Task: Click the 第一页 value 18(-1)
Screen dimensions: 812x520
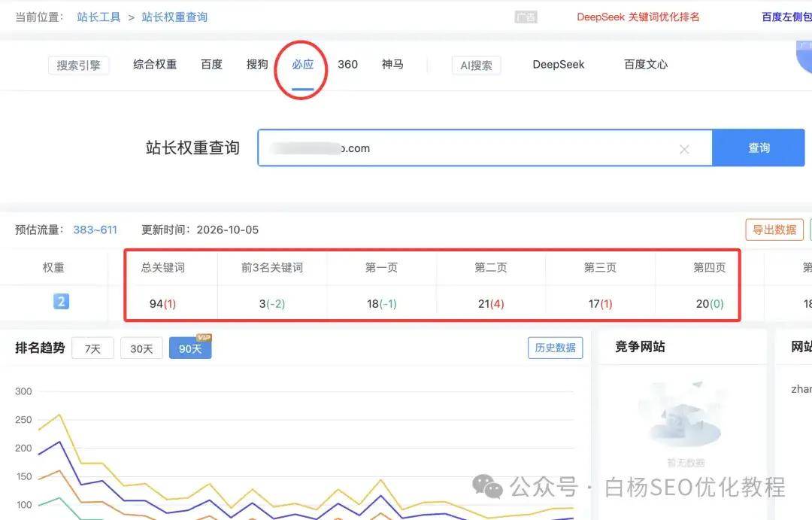Action: (382, 304)
